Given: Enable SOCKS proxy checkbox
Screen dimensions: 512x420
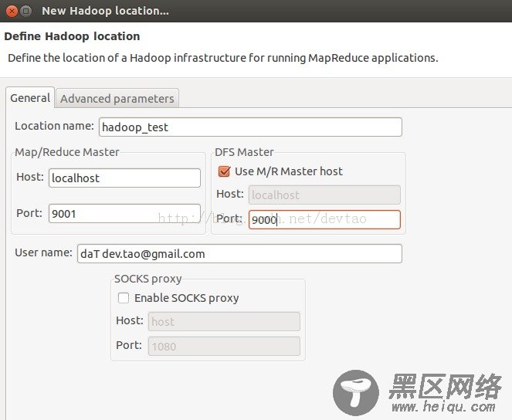Looking at the screenshot, I should pyautogui.click(x=124, y=298).
